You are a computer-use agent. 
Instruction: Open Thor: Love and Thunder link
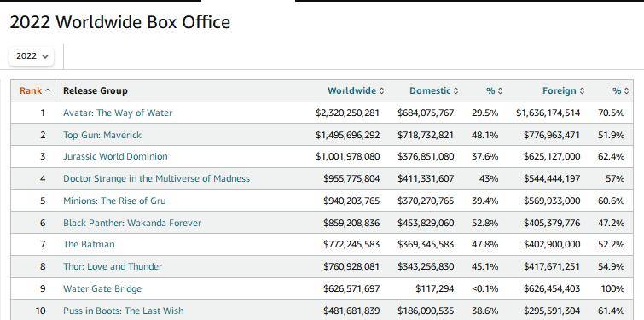pos(113,266)
